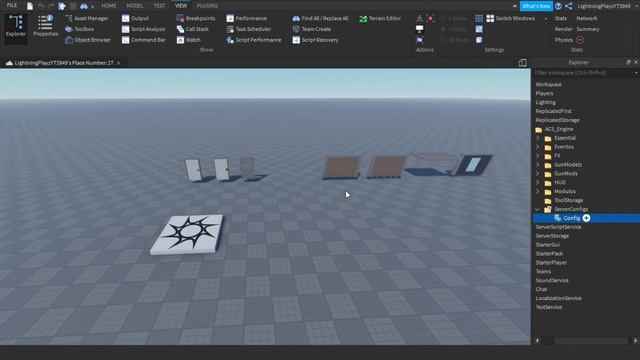Open the Properties panel
Viewport: 640px width, 360px height.
(45, 26)
